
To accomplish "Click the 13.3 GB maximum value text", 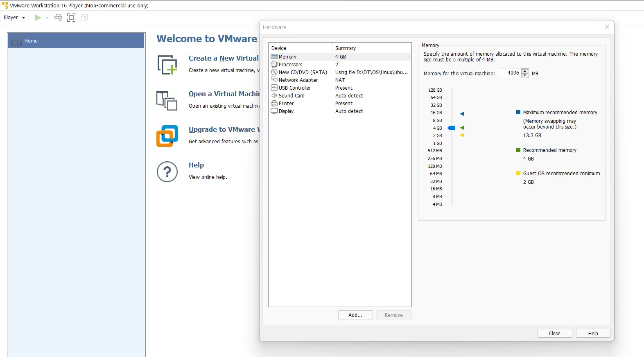I will (x=532, y=136).
